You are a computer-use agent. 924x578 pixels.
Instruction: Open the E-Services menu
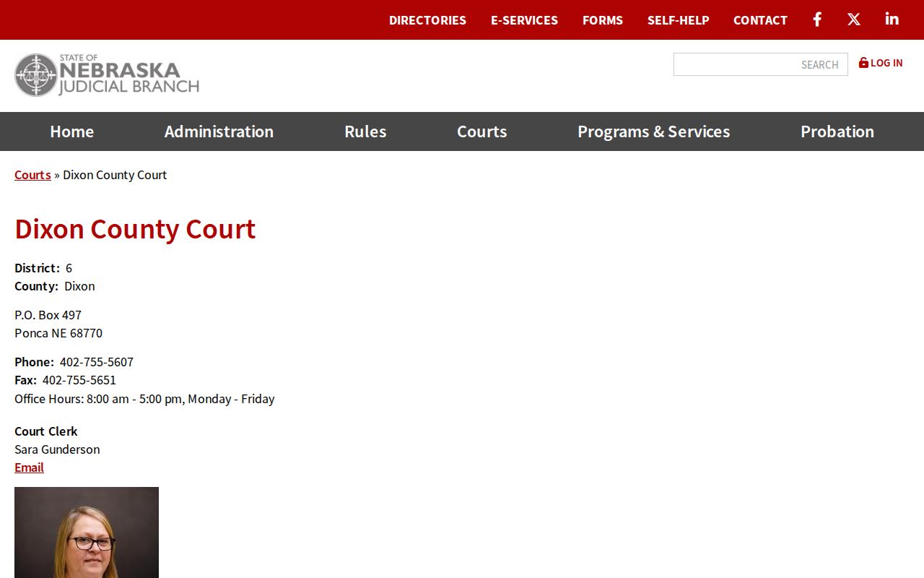click(524, 20)
